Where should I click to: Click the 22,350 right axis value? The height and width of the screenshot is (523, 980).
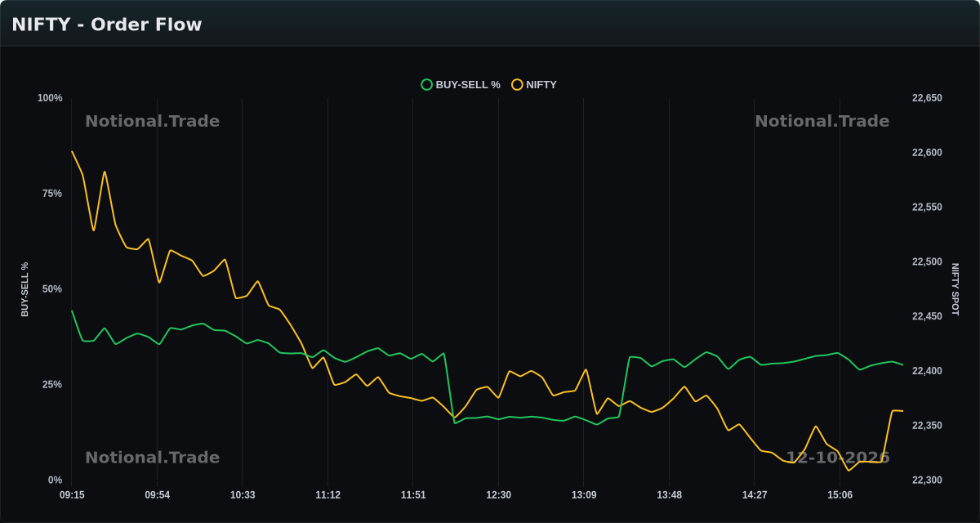[x=927, y=426]
